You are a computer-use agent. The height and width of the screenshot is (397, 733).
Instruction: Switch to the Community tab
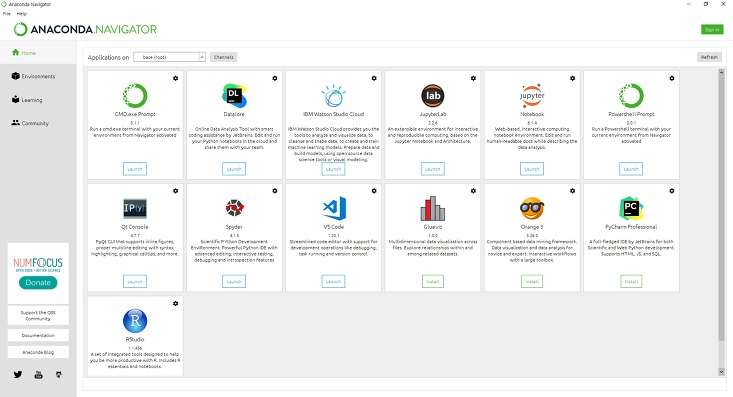(38, 123)
